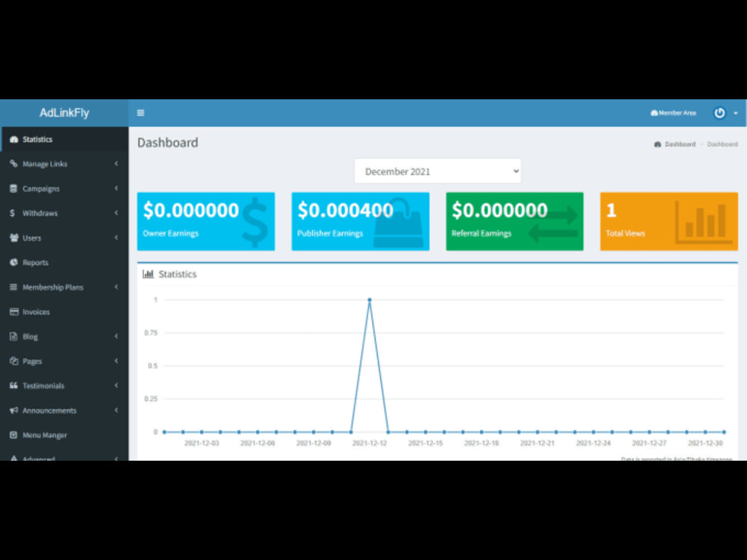Viewport: 747px width, 560px height.
Task: Click the Blog document icon
Action: pyautogui.click(x=13, y=336)
